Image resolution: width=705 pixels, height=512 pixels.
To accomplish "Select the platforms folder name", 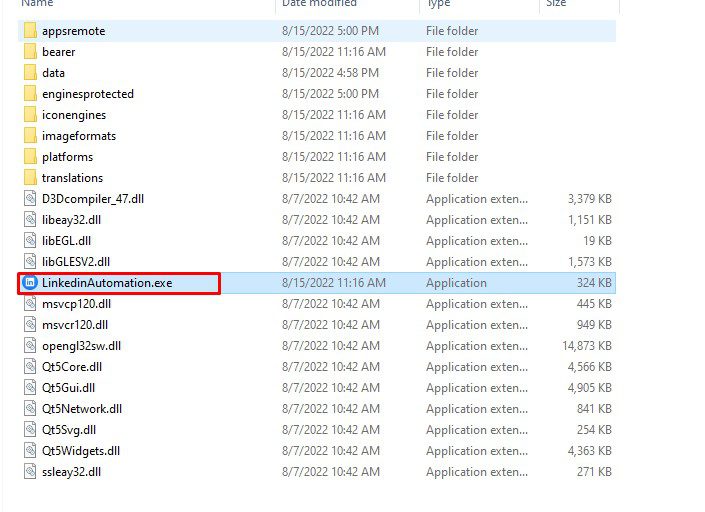I will 67,157.
